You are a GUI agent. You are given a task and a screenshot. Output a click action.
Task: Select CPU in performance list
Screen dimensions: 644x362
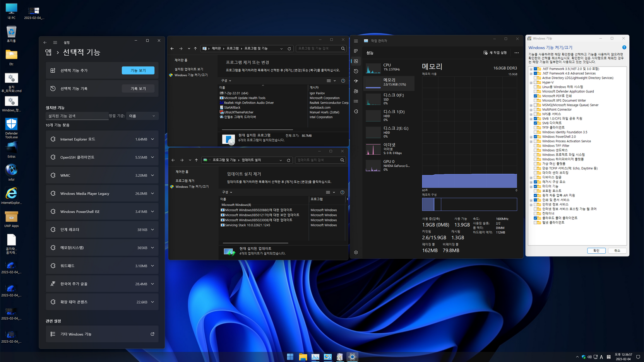point(389,68)
